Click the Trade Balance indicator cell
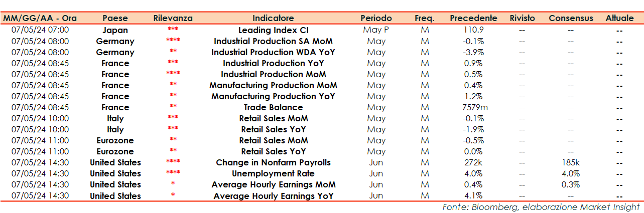The image size is (644, 213). pos(273,107)
